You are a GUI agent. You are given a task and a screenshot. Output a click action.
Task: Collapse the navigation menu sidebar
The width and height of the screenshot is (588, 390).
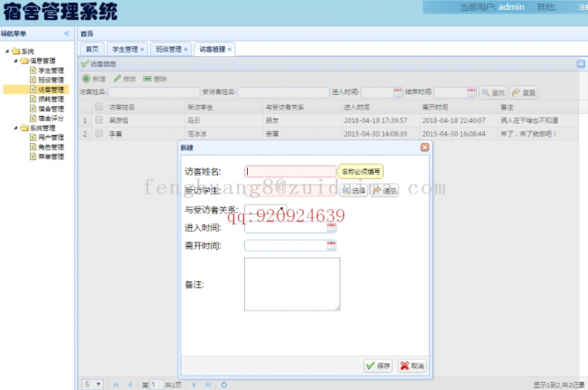click(x=66, y=33)
